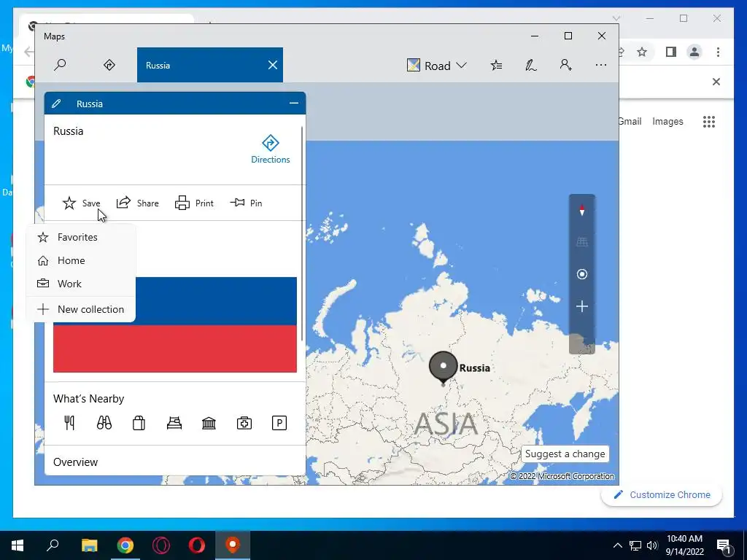
Task: Click Suggest a change
Action: click(x=565, y=454)
